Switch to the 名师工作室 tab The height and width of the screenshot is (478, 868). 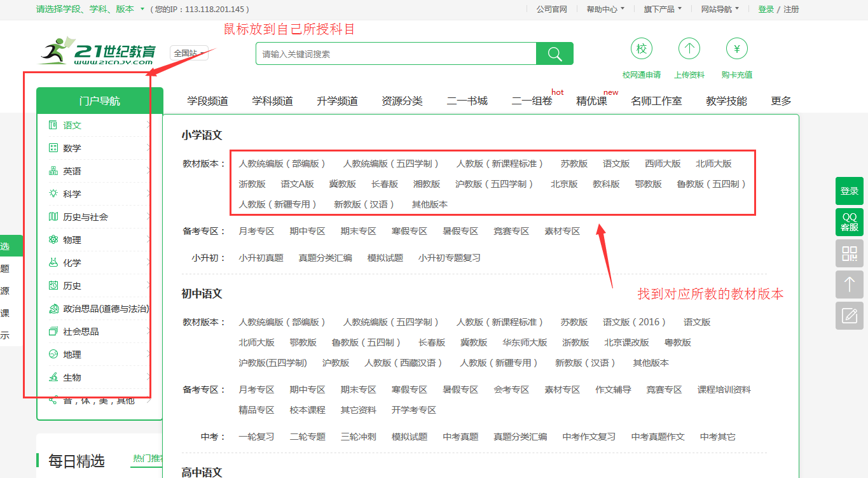pyautogui.click(x=656, y=101)
